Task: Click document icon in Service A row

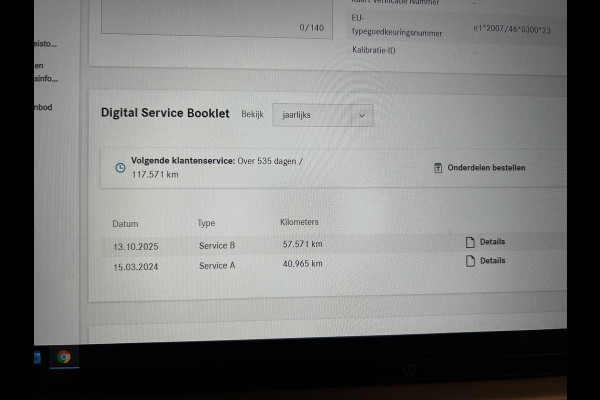Action: [x=470, y=261]
